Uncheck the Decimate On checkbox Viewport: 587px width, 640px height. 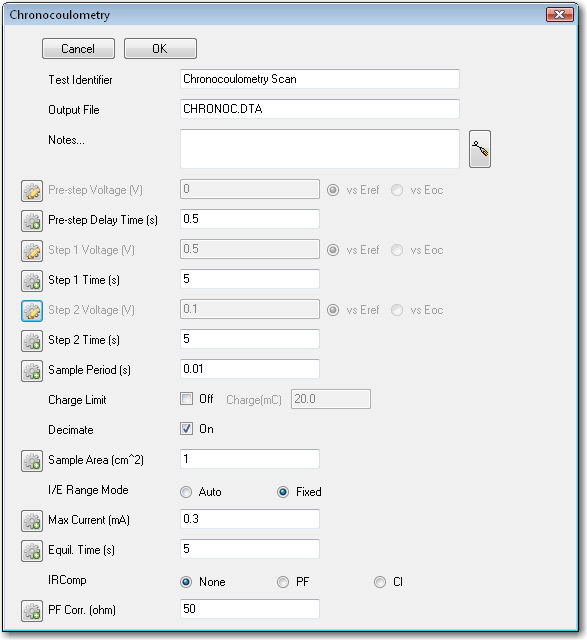pos(187,429)
